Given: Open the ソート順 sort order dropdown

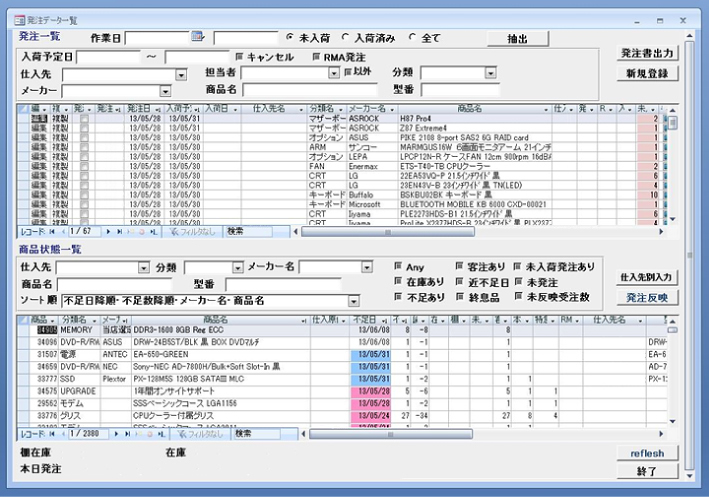Looking at the screenshot, I should (353, 300).
